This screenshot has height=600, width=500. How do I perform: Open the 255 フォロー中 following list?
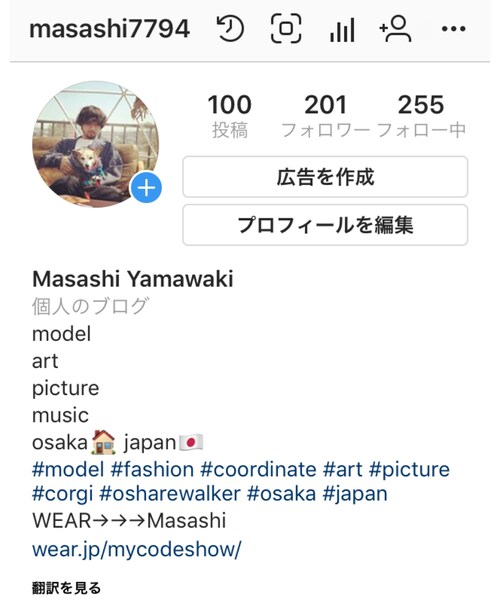(x=421, y=116)
